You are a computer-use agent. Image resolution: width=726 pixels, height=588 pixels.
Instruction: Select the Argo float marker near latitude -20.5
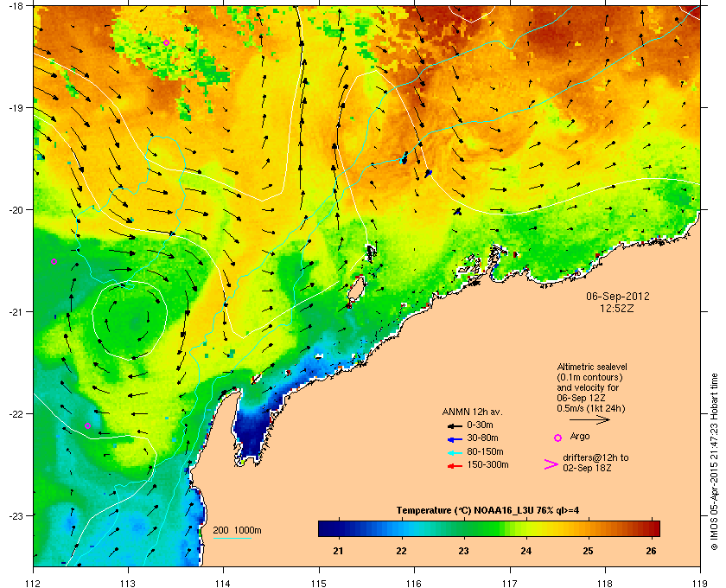point(54,262)
